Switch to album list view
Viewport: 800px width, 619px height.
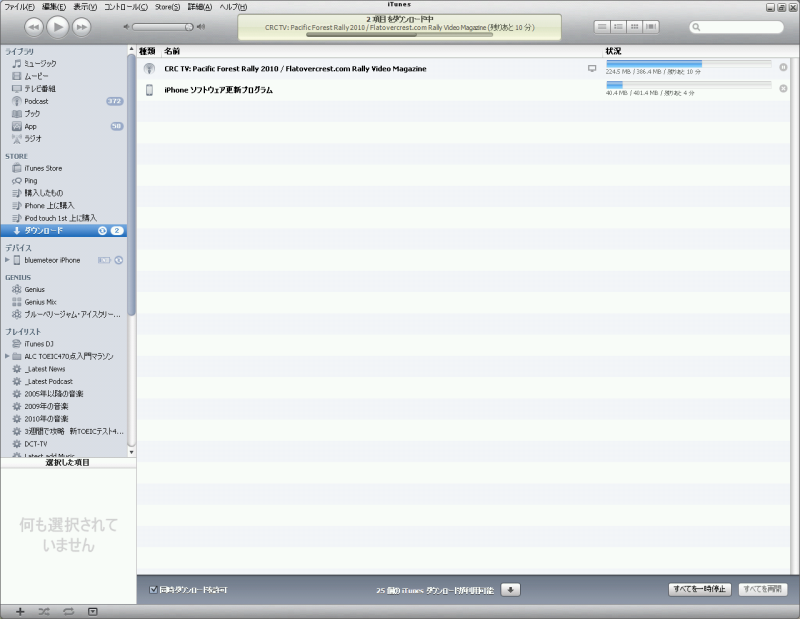618,27
